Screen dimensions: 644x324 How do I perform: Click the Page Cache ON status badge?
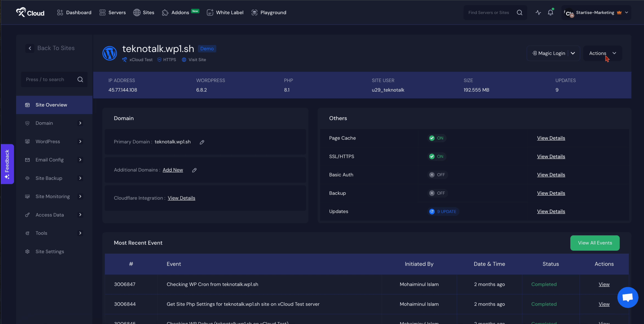click(x=436, y=138)
